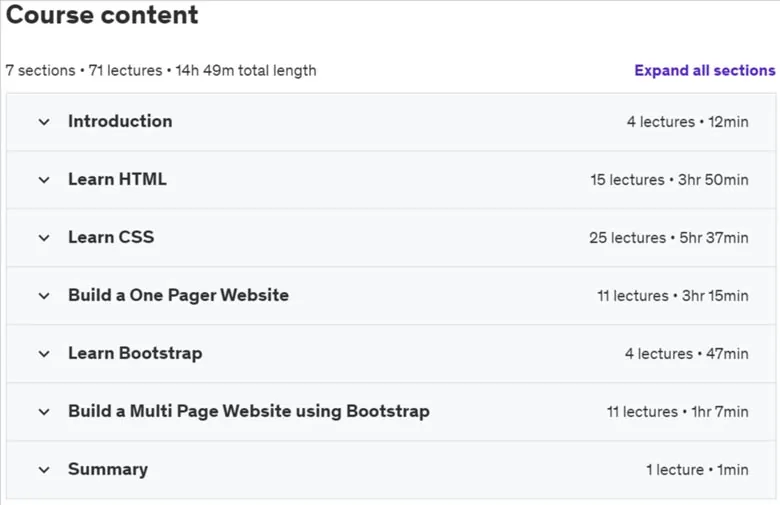Viewport: 780px width, 505px height.
Task: Click the '1 lecture • 1min' Summary info
Action: pyautogui.click(x=697, y=470)
